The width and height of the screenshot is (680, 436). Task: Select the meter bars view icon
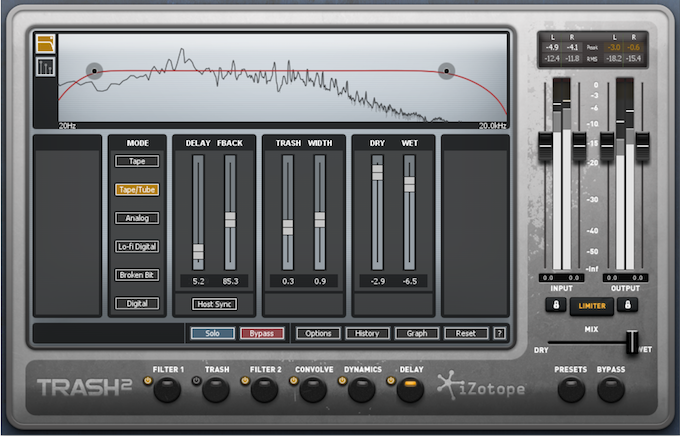(46, 67)
